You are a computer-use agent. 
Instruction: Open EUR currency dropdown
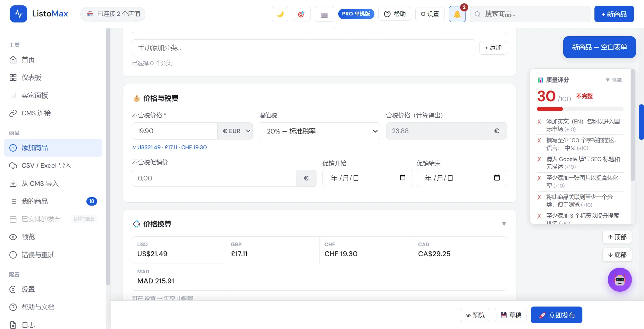(x=235, y=131)
